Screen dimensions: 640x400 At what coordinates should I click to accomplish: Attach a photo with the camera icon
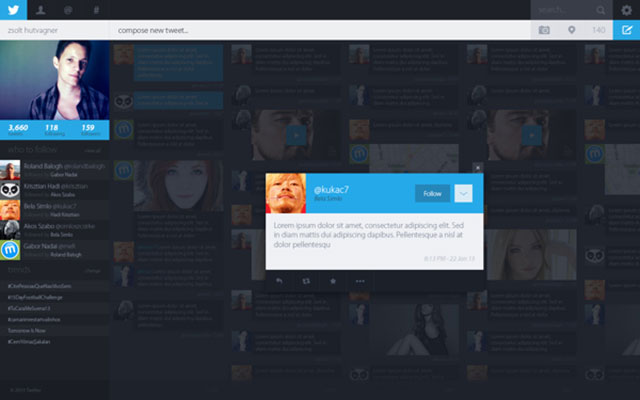point(544,30)
